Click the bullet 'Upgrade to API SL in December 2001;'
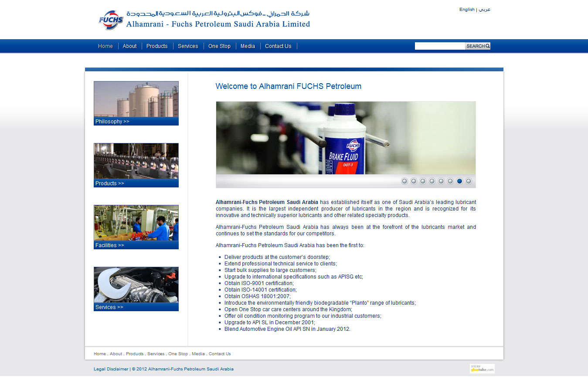Viewport: 588px width, 377px height. click(270, 323)
